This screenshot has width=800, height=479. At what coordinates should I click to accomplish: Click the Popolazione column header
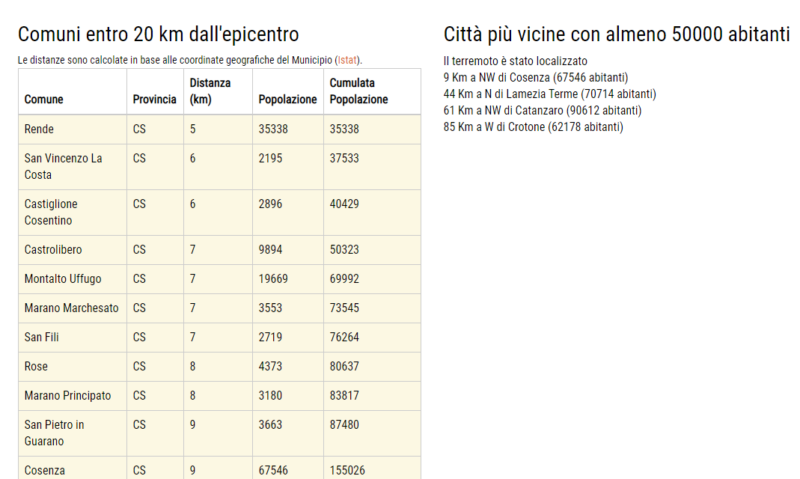coord(288,92)
